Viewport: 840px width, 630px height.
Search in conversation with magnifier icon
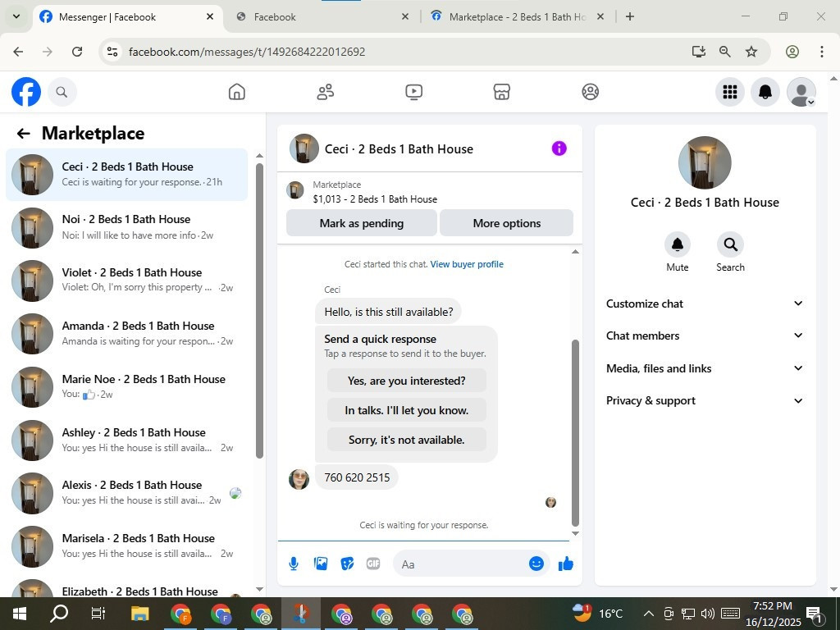coord(730,244)
